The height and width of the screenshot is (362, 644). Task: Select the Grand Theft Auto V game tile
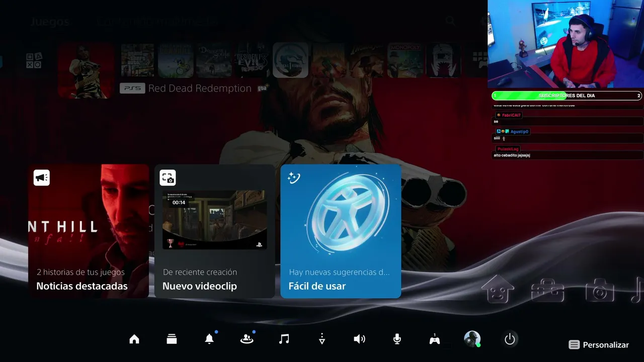coord(137,60)
